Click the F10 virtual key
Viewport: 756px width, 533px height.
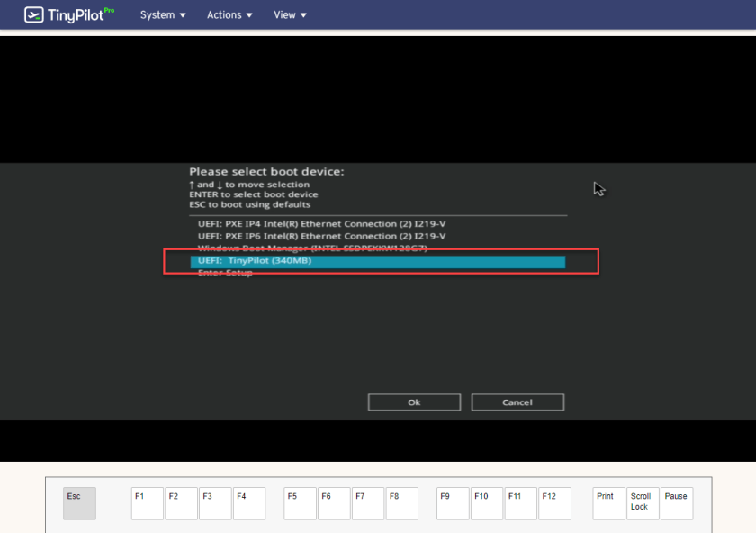click(487, 503)
